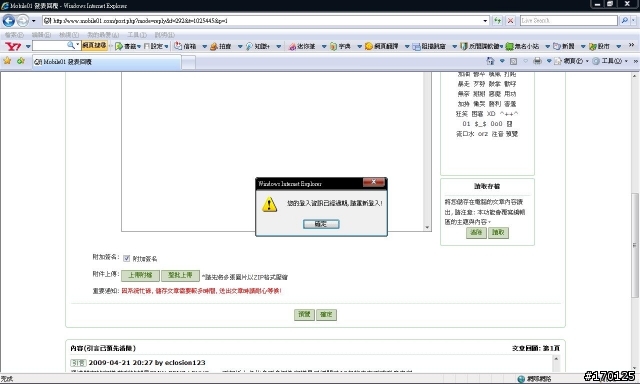
Task: Open Yahoo toolbar 迷你筆 icon
Action: (x=292, y=46)
